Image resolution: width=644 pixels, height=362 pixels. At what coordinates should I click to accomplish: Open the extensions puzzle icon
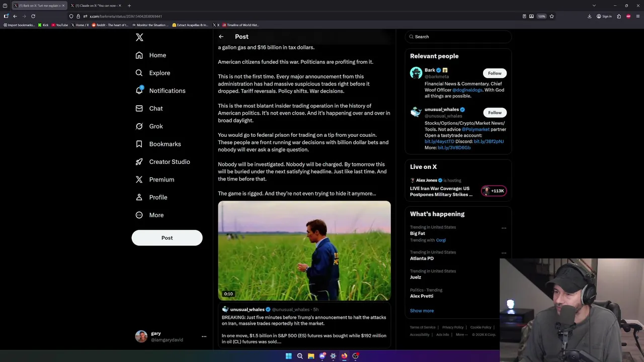pos(619,16)
